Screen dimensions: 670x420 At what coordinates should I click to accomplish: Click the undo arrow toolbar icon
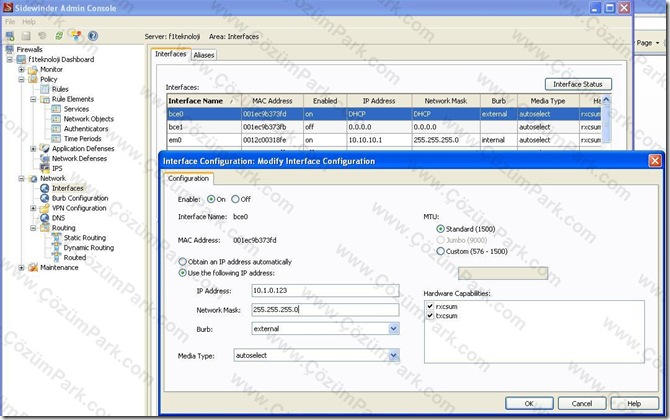(42, 36)
